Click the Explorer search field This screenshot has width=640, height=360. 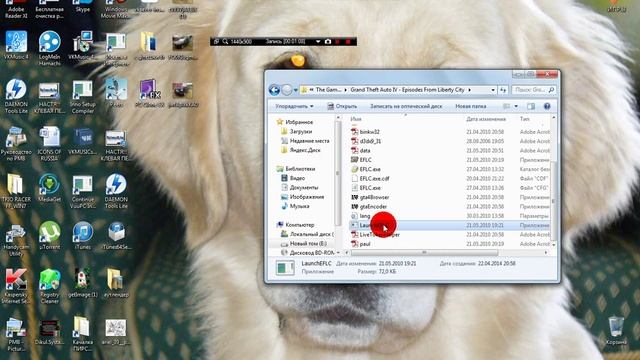(x=534, y=90)
